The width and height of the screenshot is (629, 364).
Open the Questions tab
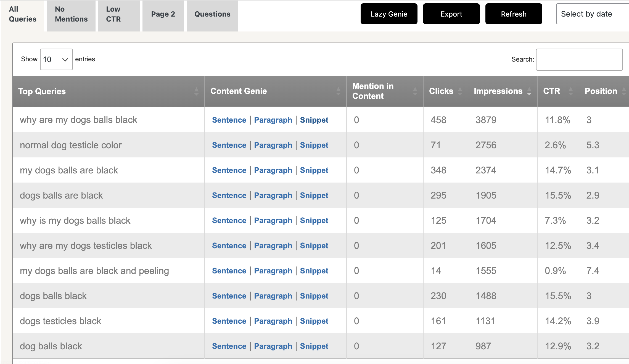(x=212, y=14)
